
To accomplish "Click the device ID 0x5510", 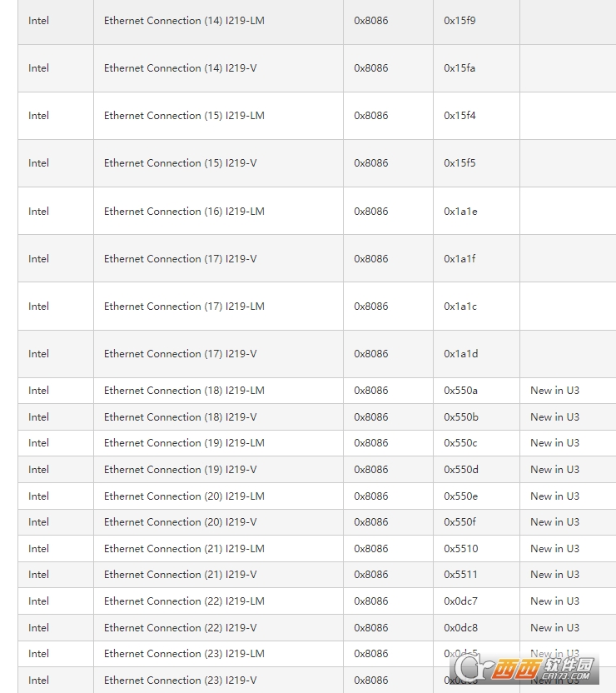I will 461,549.
